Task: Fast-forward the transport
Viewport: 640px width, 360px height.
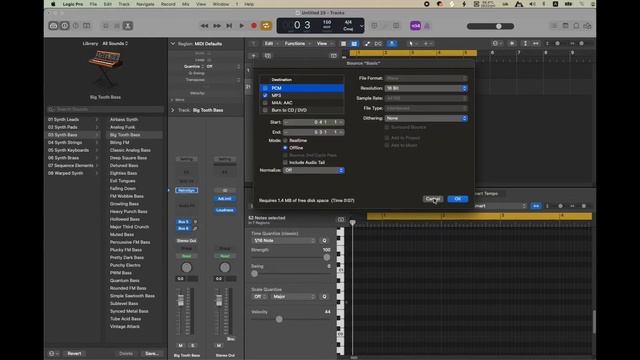Action: (217, 26)
